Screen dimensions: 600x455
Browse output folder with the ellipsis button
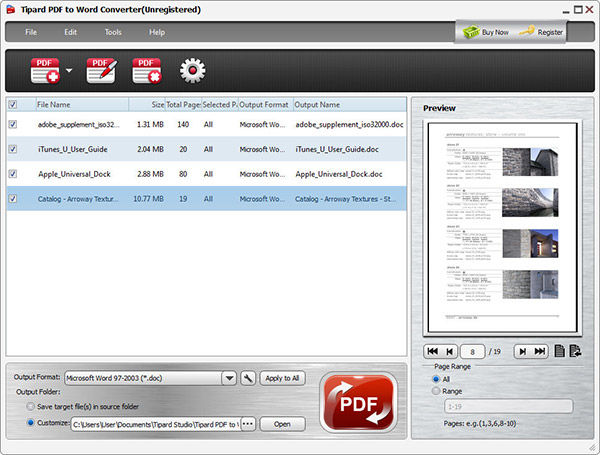[248, 424]
